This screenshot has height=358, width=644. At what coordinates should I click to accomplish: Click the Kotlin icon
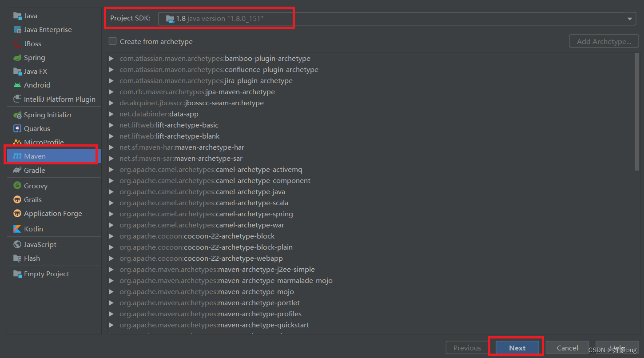coord(17,229)
